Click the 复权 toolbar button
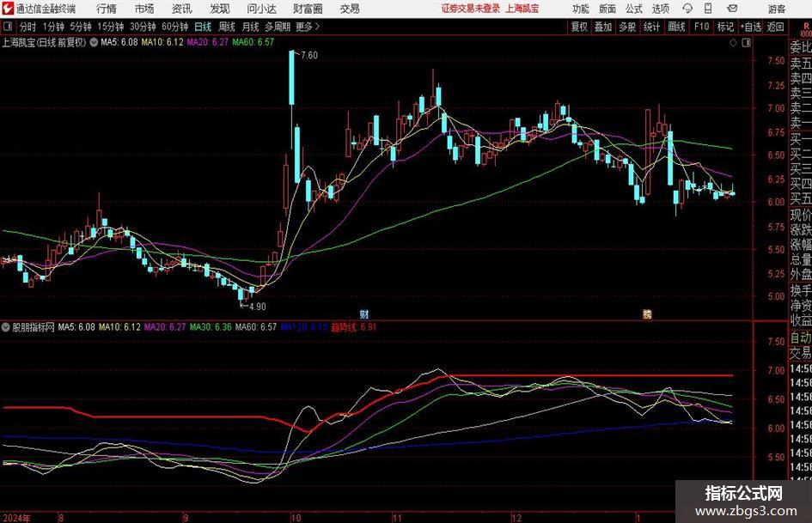 [x=579, y=27]
